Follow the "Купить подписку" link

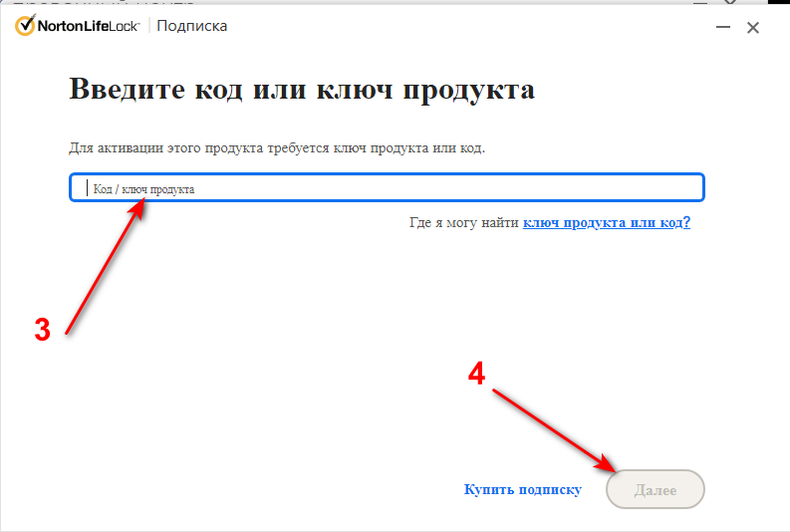point(522,490)
